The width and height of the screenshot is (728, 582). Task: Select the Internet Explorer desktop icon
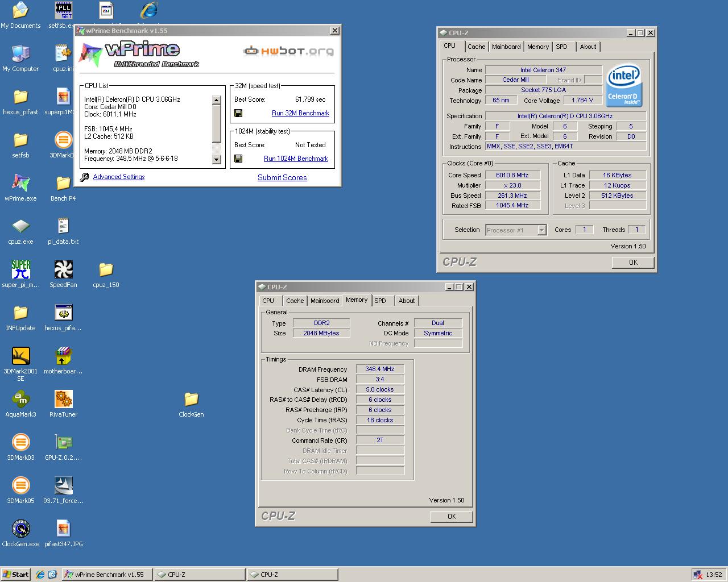[x=149, y=10]
